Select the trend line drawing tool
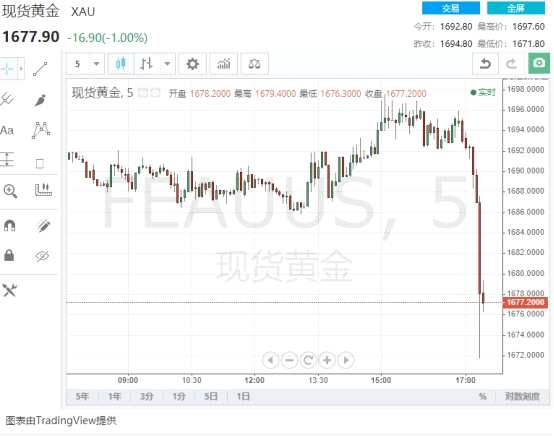This screenshot has width=554, height=436. pos(40,69)
